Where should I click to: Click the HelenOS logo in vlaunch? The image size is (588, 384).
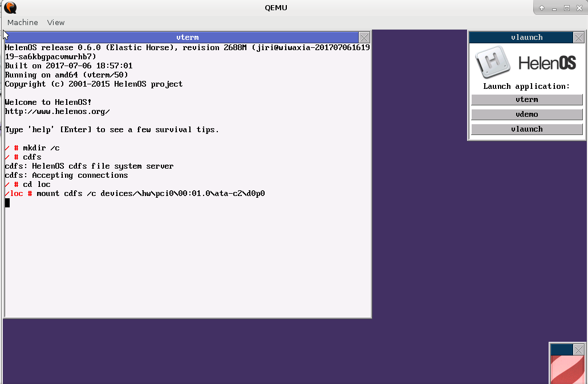[526, 62]
